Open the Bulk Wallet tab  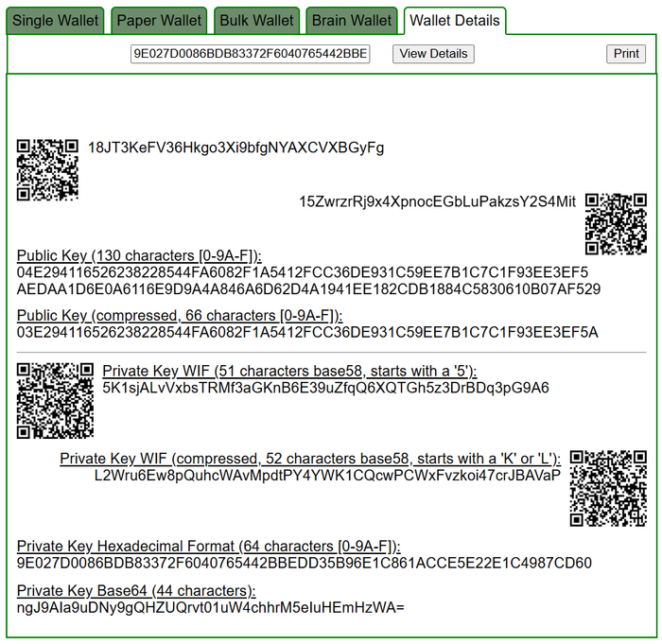(x=256, y=21)
